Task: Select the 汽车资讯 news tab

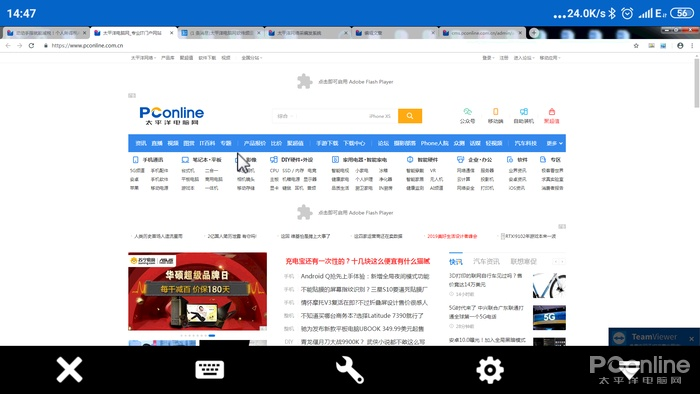Action: point(486,261)
